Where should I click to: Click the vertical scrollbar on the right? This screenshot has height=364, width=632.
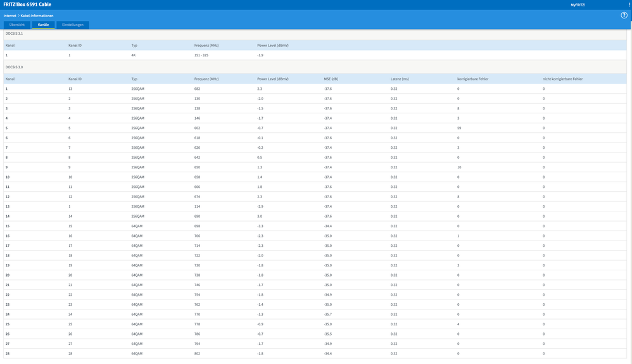(x=629, y=190)
